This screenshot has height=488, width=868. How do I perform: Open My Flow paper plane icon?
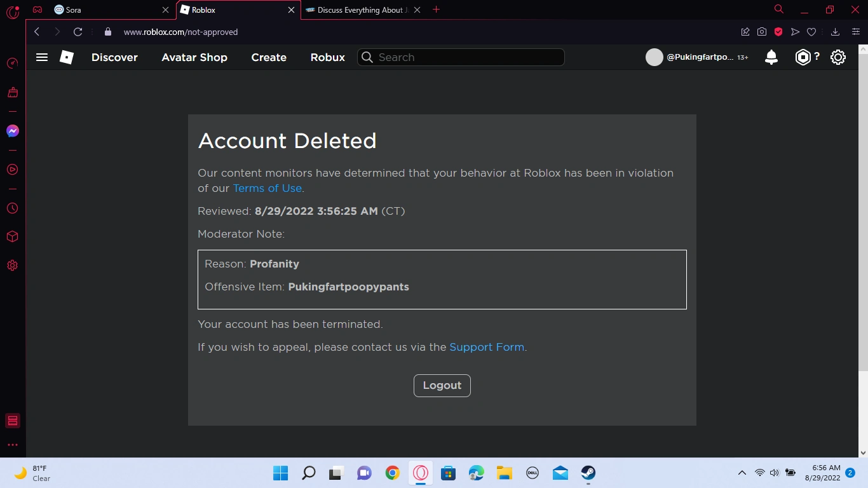tap(795, 31)
